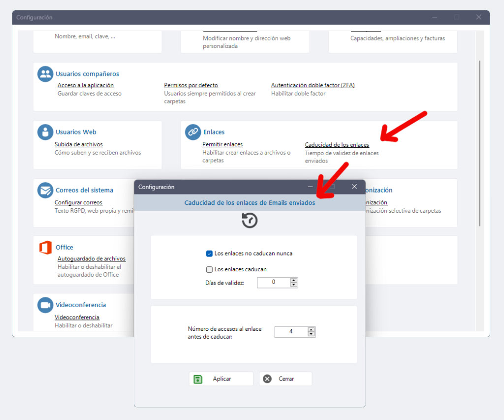504x420 pixels.
Task: Click the Usuarios Web person icon
Action: (x=45, y=132)
